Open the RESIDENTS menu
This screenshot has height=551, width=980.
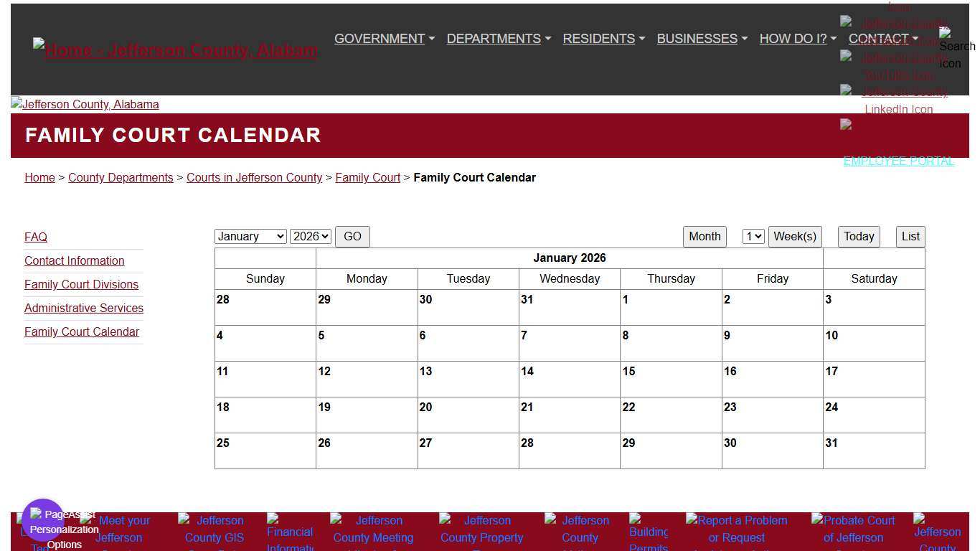(599, 39)
